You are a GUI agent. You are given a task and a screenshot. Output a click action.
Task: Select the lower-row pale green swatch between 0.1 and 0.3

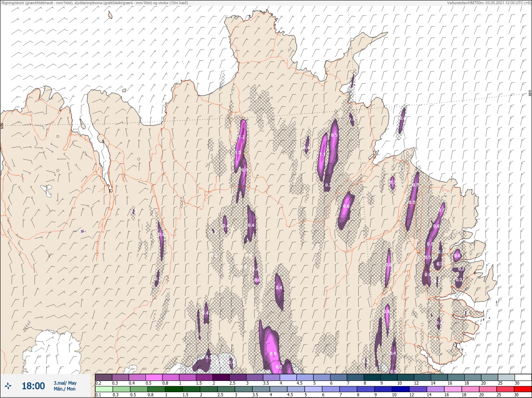tap(103, 389)
